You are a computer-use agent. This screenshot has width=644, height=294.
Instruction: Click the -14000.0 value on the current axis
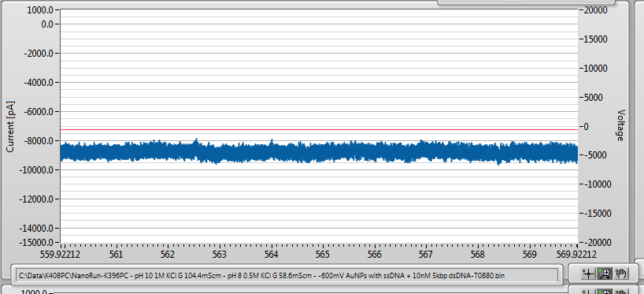click(37, 229)
